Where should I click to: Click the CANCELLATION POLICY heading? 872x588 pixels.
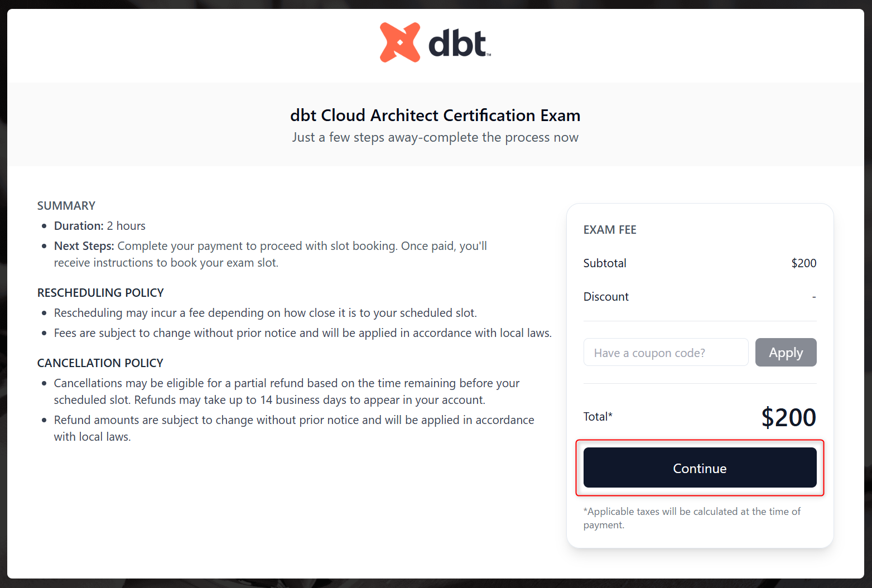tap(100, 363)
